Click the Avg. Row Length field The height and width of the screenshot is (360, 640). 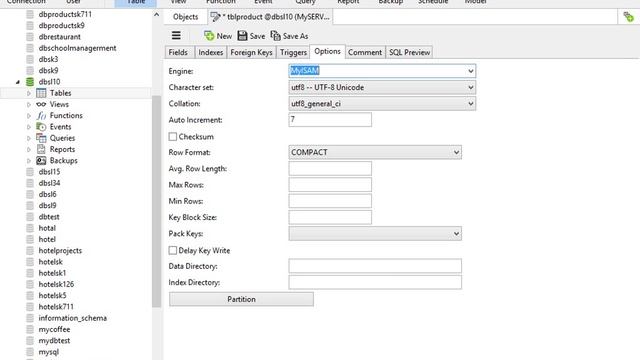330,169
